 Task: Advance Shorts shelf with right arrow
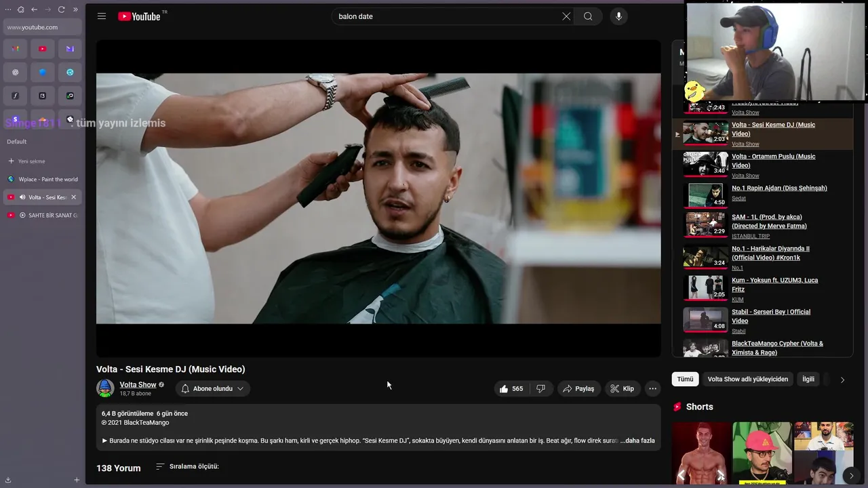(852, 476)
